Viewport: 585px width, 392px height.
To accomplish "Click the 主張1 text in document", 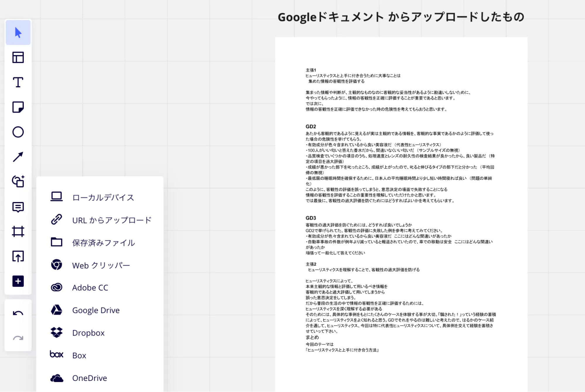I will click(311, 70).
